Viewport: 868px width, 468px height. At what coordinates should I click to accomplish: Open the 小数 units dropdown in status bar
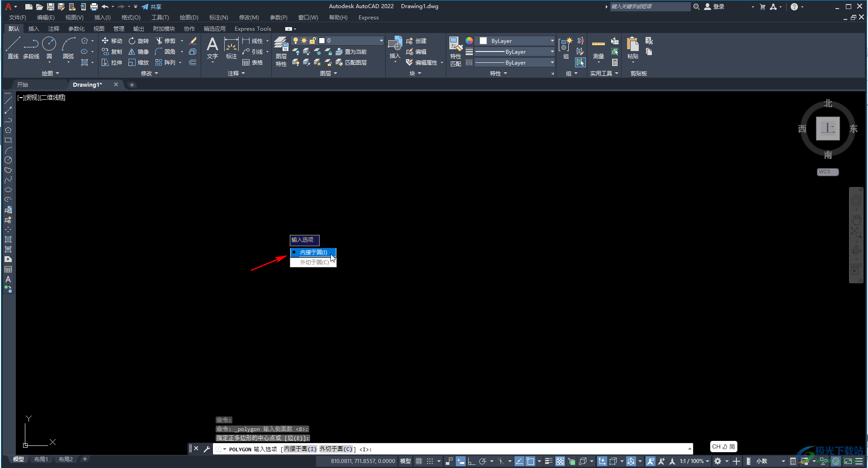pyautogui.click(x=770, y=461)
